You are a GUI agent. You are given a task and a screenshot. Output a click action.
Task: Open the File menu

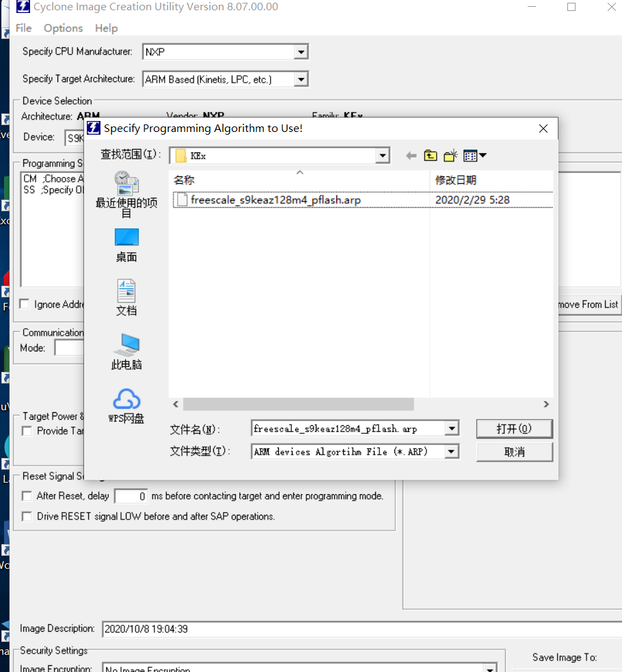23,28
